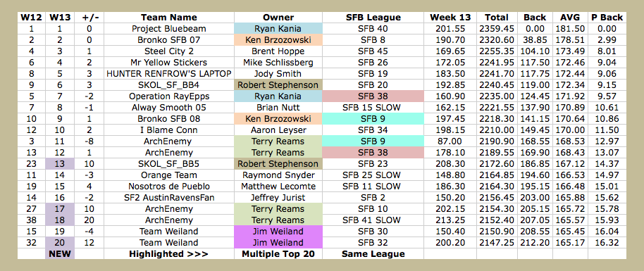
Task: Click the SFB League column header
Action: pos(373,17)
